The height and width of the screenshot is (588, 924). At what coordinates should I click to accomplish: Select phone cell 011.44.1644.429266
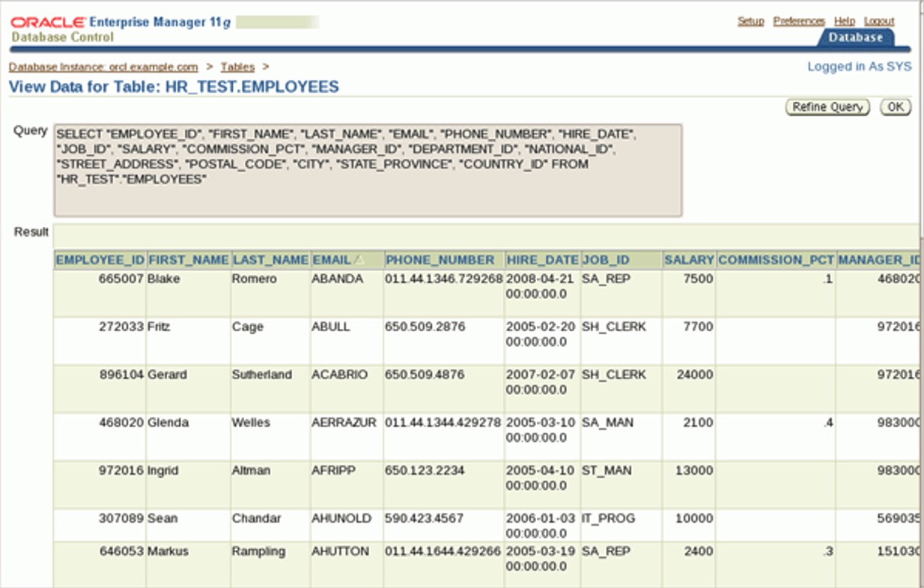click(x=443, y=551)
